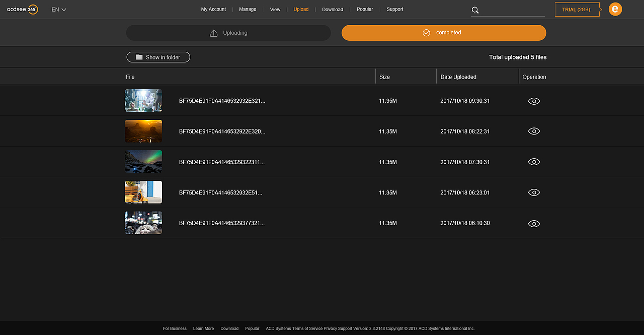Switch to the completed tab
This screenshot has height=335, width=644.
click(x=444, y=33)
